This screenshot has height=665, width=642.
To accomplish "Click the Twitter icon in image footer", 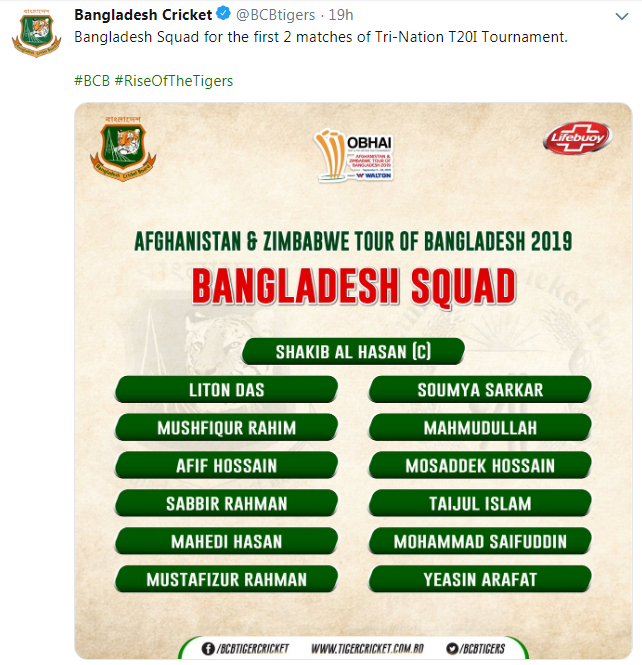I will [452, 648].
